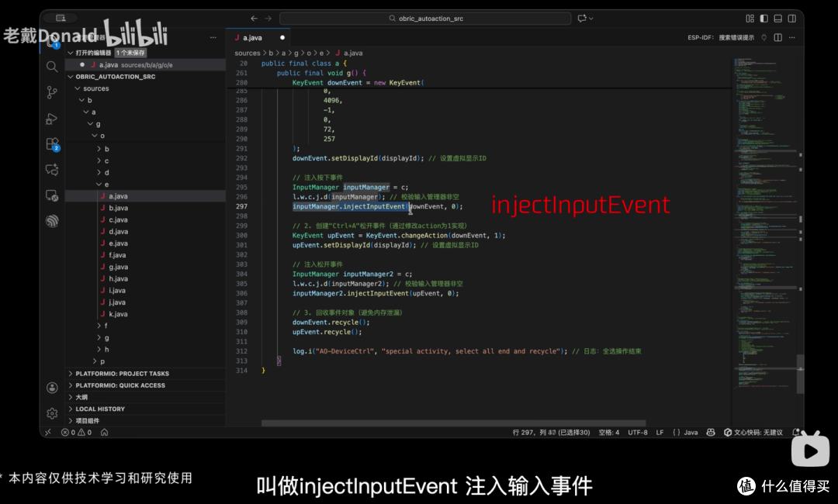Open b.java in the file tree
Viewport: 838px width, 504px height.
[118, 209]
